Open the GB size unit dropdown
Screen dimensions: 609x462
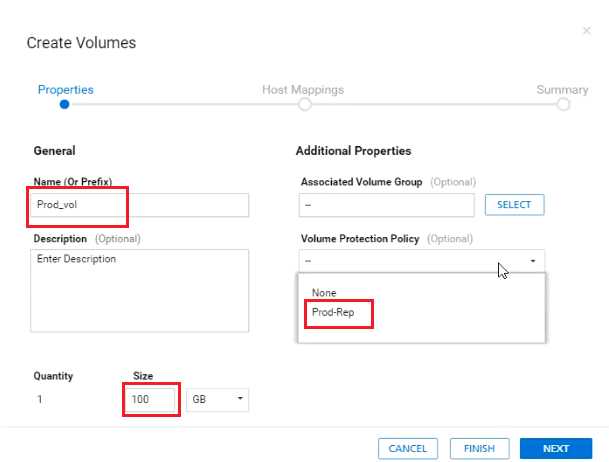tap(218, 399)
